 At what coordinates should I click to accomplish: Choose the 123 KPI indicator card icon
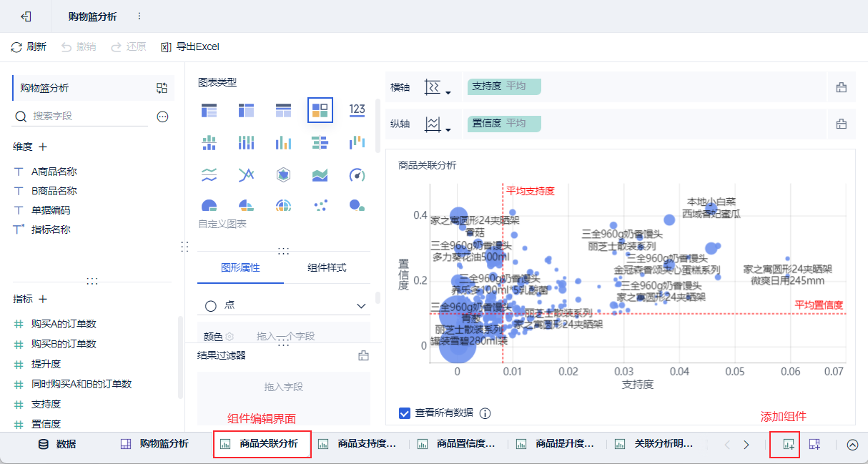click(357, 109)
